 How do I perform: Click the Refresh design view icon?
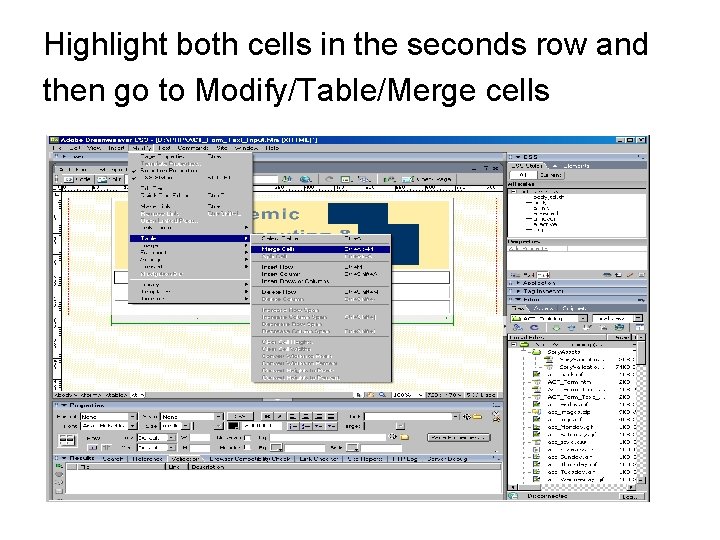click(329, 179)
